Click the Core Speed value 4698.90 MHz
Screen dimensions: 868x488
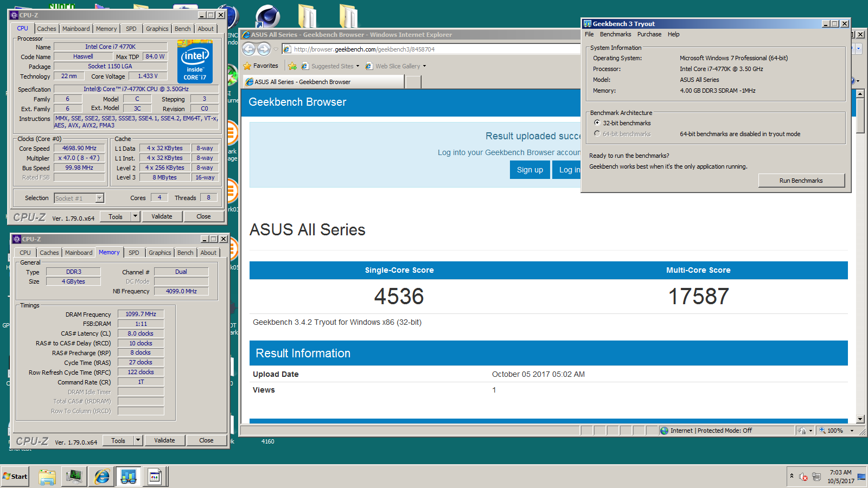[x=79, y=148]
